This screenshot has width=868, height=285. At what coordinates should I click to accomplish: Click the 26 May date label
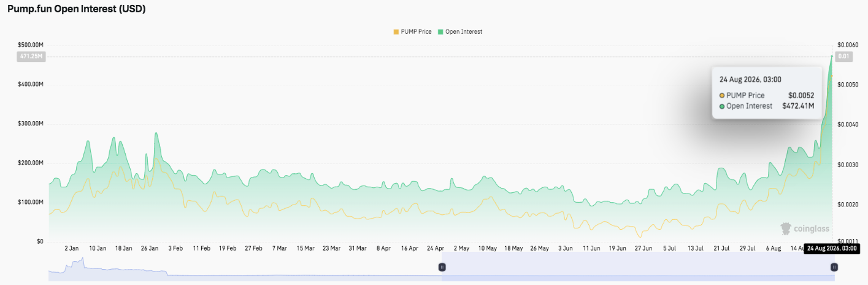tap(540, 249)
